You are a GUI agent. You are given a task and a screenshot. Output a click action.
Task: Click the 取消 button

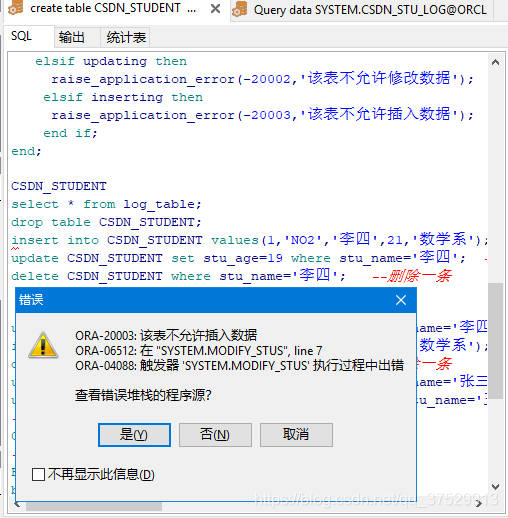click(296, 435)
